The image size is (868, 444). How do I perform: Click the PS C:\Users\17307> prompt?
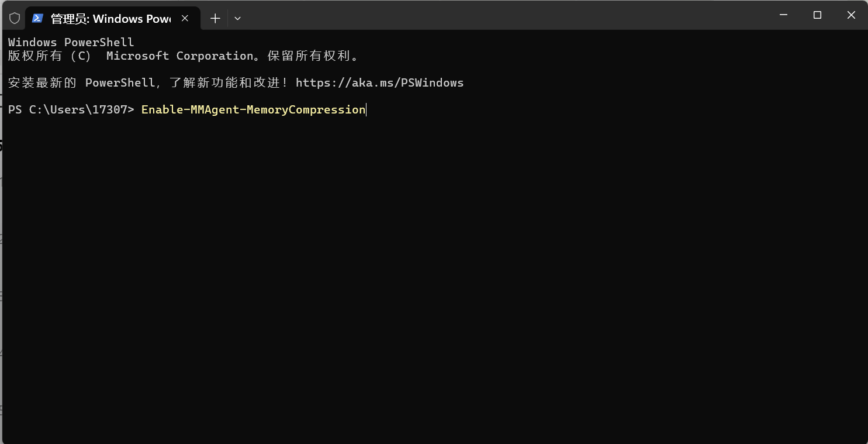tap(71, 109)
